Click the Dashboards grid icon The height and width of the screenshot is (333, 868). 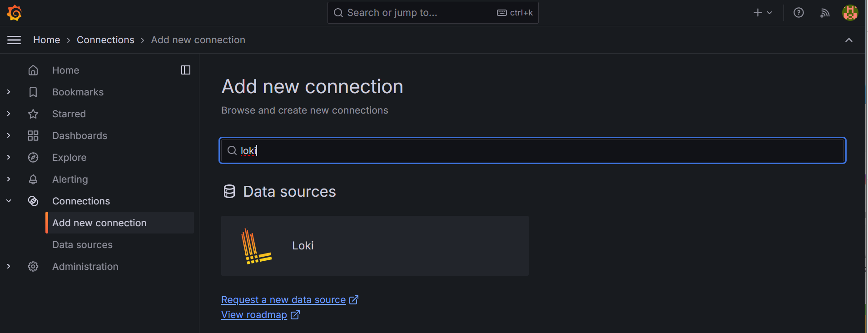[33, 135]
